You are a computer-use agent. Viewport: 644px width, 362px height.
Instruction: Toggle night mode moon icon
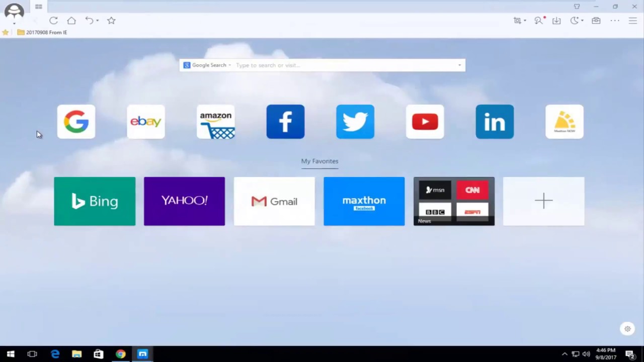pos(575,21)
